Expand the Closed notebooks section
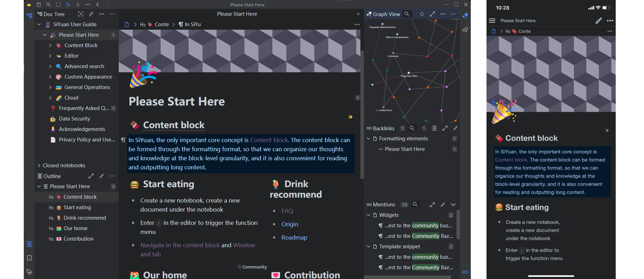 click(39, 166)
